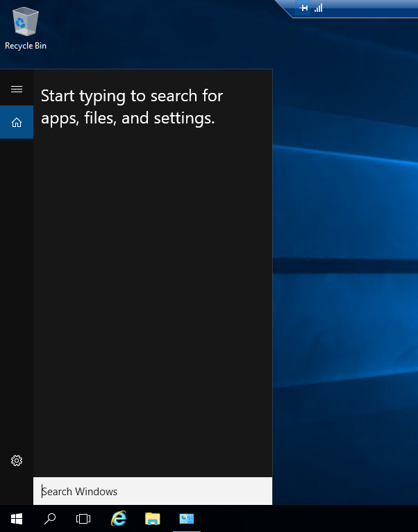Image resolution: width=418 pixels, height=532 pixels.
Task: Focus the Search Windows input field
Action: click(153, 491)
